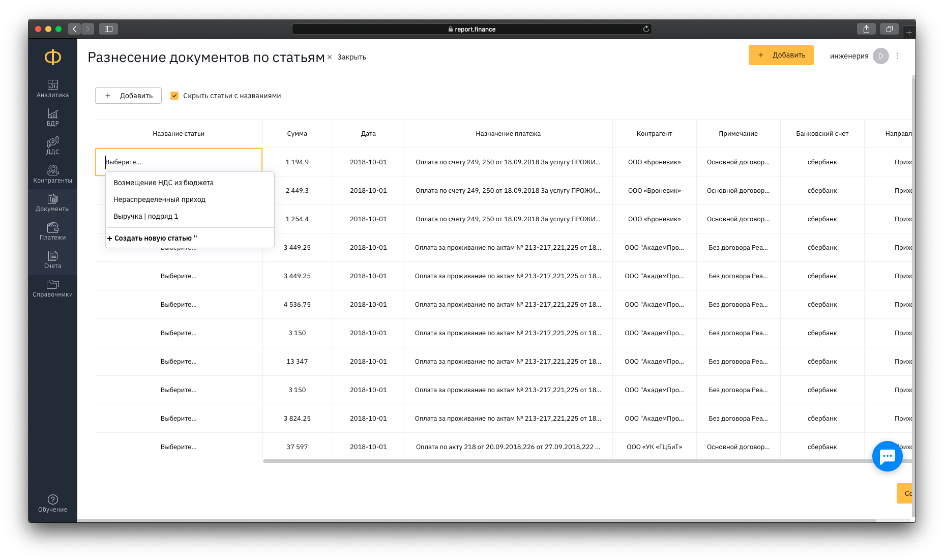Open the Контрагенты section
Screen dimensions: 944x560
[x=52, y=174]
